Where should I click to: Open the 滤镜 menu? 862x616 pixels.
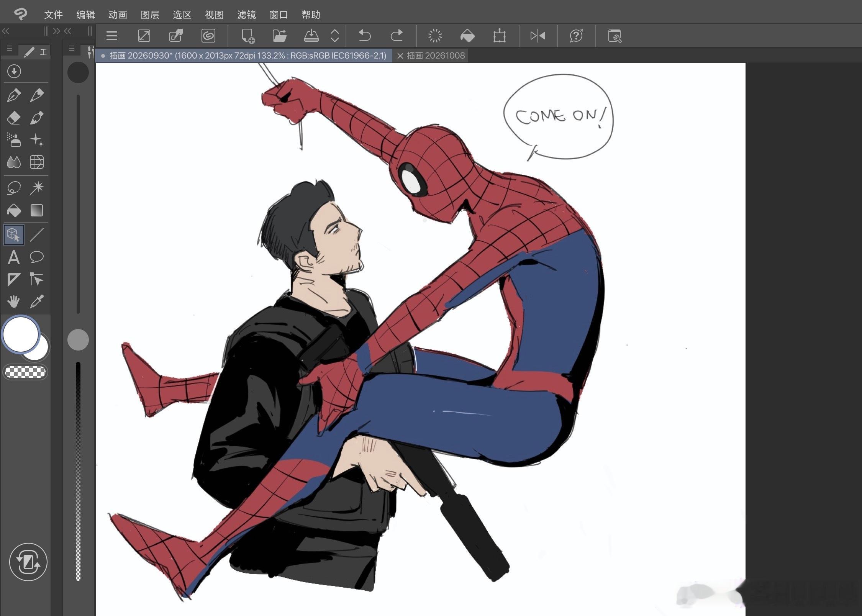coord(246,15)
